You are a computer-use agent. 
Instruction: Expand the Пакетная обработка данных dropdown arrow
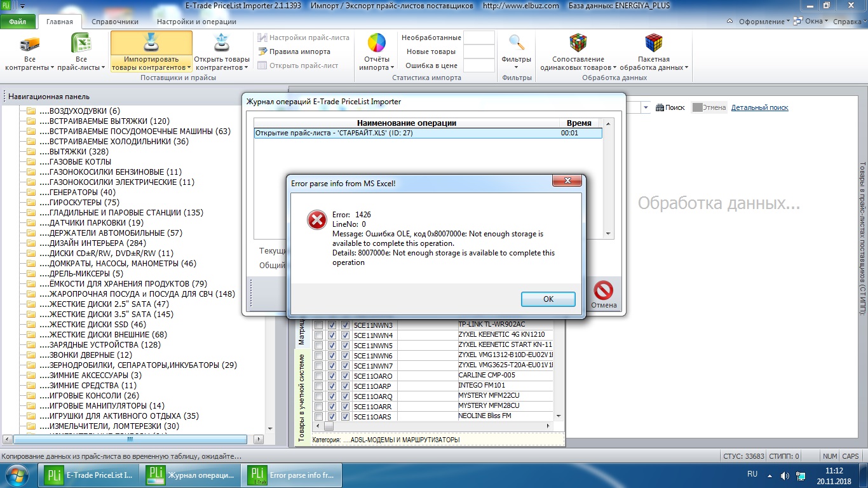point(687,68)
